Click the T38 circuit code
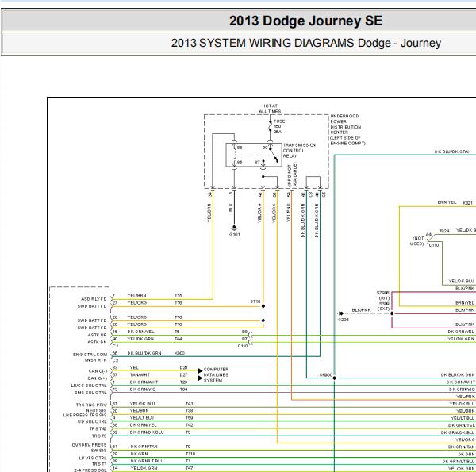 (189, 411)
